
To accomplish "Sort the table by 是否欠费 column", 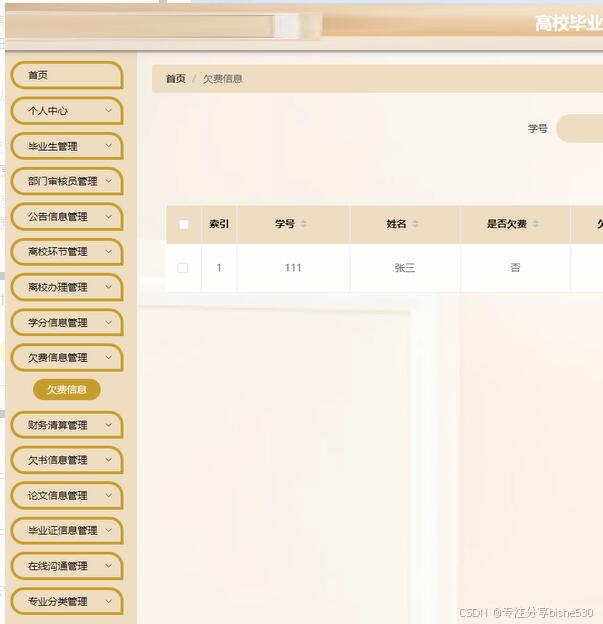I will [x=535, y=224].
